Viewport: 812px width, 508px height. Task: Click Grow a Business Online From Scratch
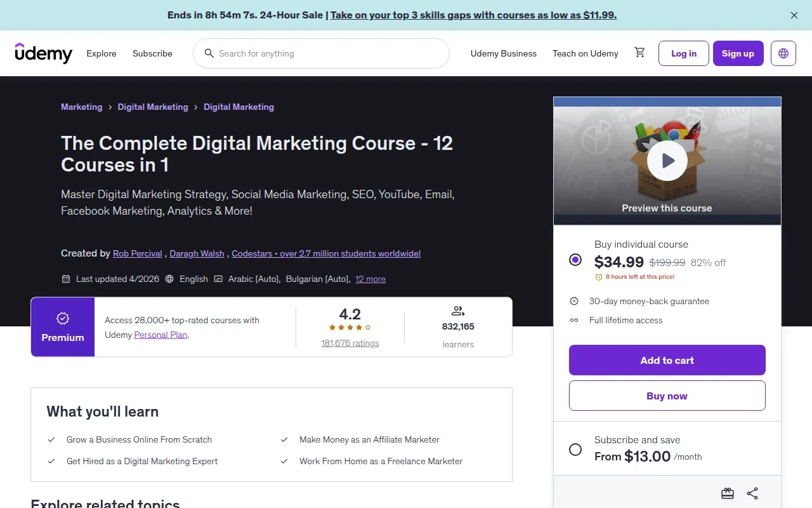click(140, 439)
